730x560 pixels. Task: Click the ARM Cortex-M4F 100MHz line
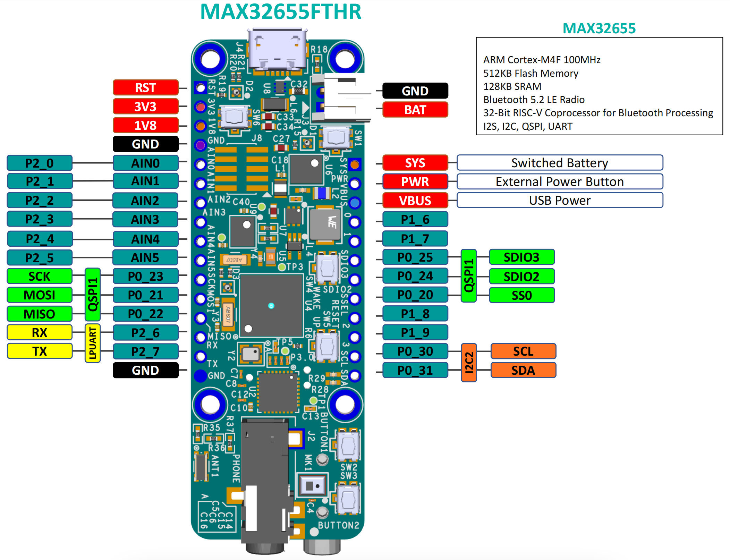[542, 60]
